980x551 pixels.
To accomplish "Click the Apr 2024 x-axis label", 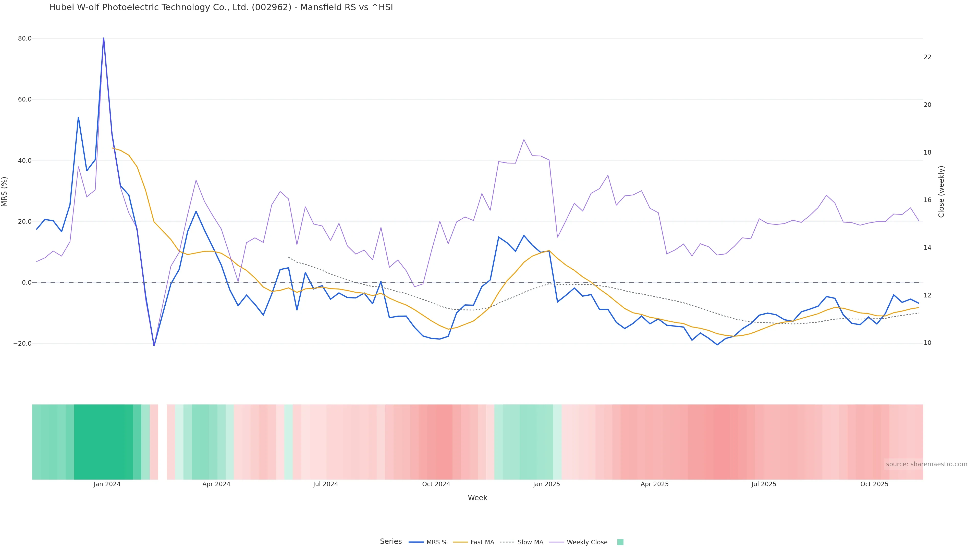I will click(x=216, y=484).
